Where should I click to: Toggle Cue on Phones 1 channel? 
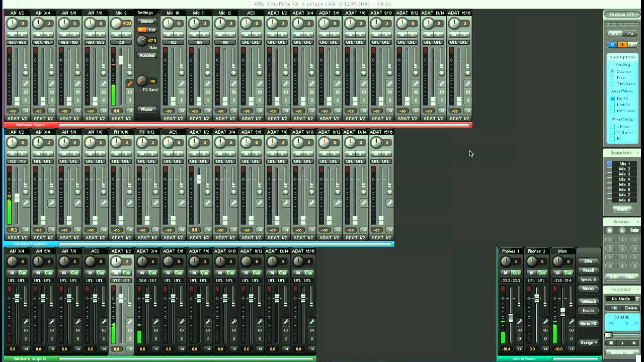[x=516, y=273]
